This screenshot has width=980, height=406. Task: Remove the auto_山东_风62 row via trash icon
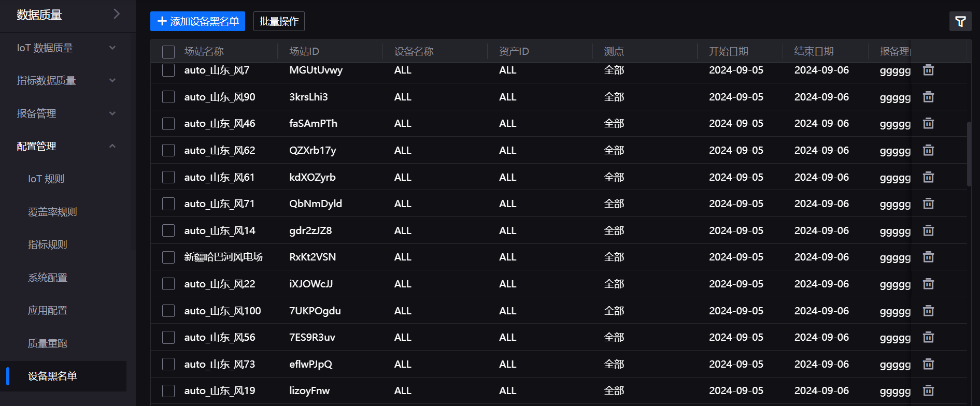point(928,150)
